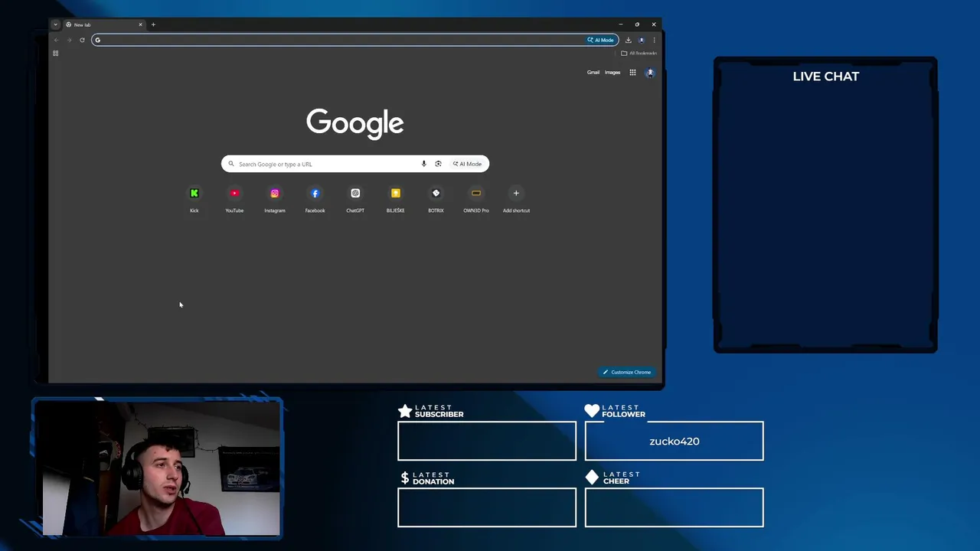Click the LATEST DONATION label
The height and width of the screenshot is (551, 980).
(x=433, y=478)
